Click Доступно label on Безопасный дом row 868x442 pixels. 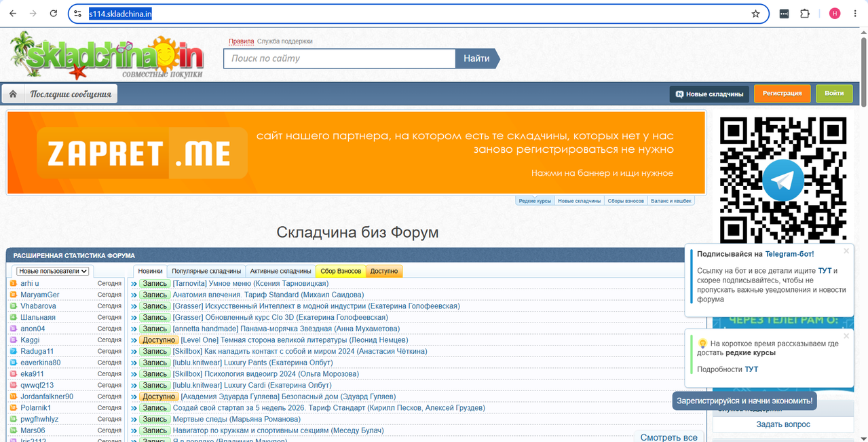(159, 397)
